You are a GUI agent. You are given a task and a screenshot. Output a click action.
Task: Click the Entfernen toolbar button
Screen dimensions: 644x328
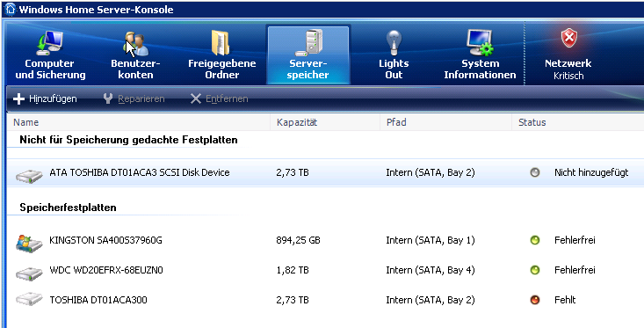click(x=220, y=98)
